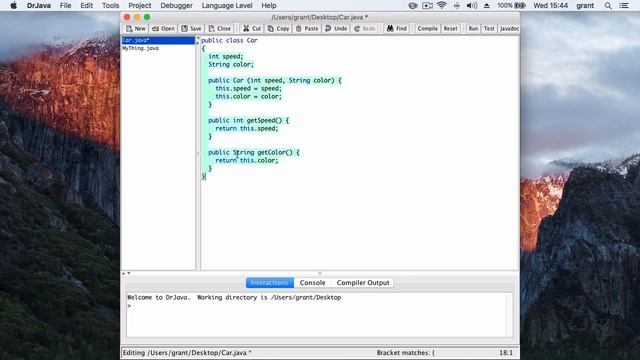Click the constructor line 'public Car (int speed, String color)'
Screen dimensions: 640x360
(275, 80)
